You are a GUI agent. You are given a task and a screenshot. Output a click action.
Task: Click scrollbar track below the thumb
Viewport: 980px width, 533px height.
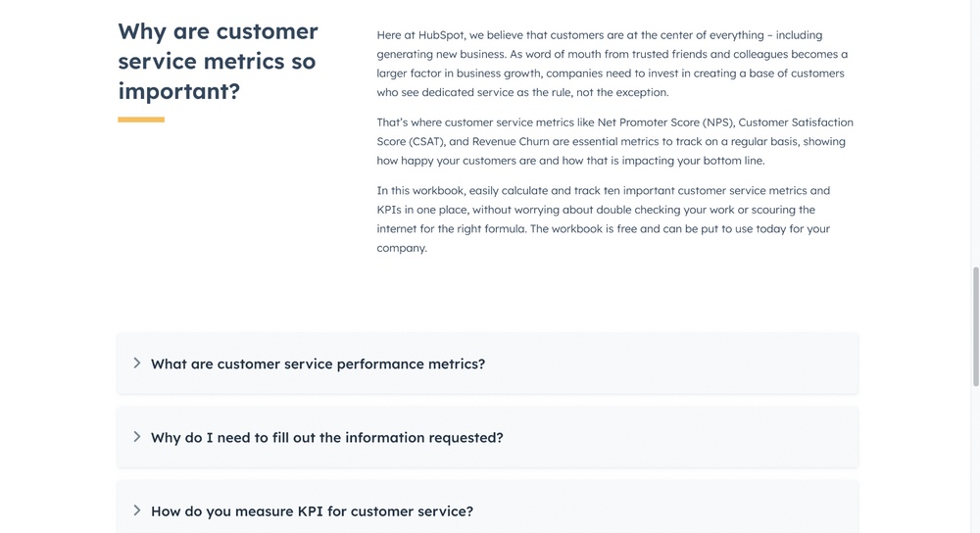976,460
